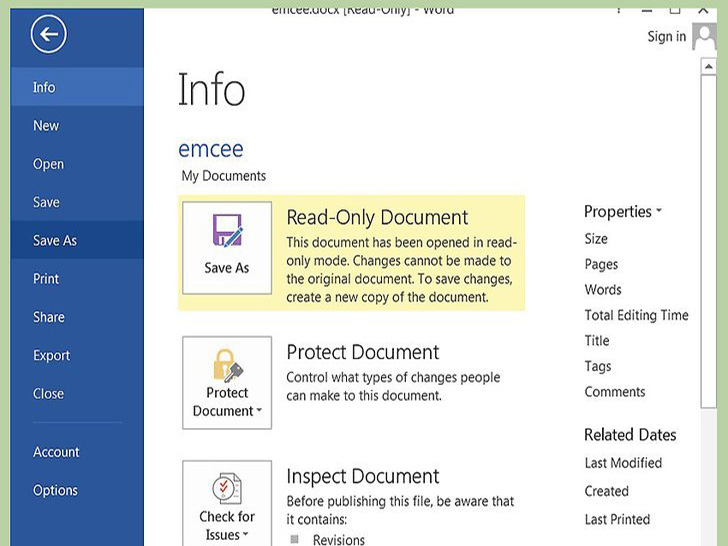Viewport: 728px width, 546px height.
Task: Click the Created date label
Action: [606, 491]
